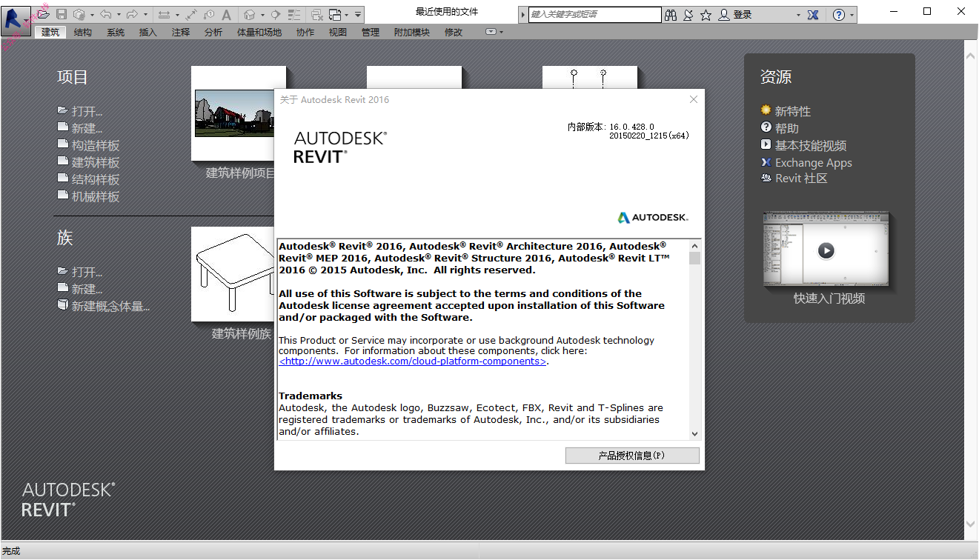Click the Close Hidden Windows icon
The image size is (979, 560).
tap(316, 14)
